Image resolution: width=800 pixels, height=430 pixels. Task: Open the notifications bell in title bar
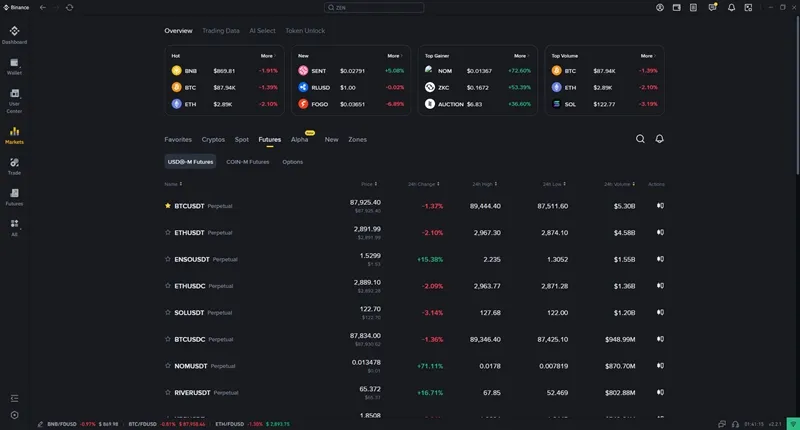tap(731, 7)
